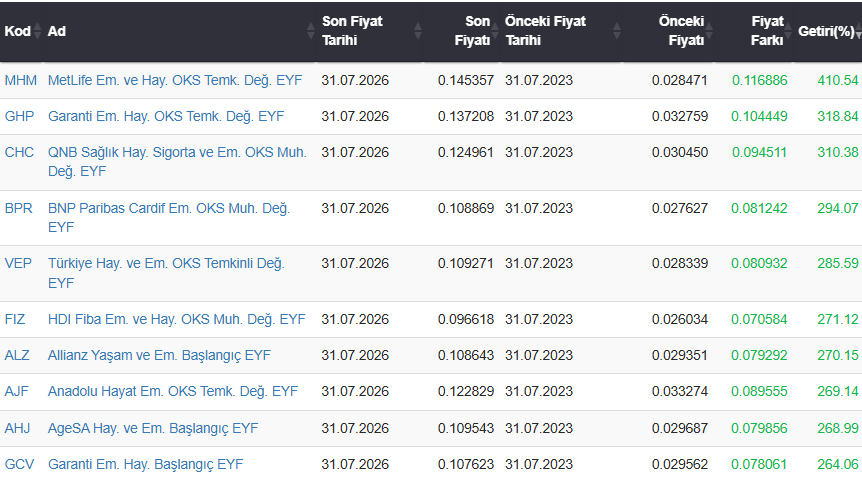Click previous price 0.027627

coord(680,208)
